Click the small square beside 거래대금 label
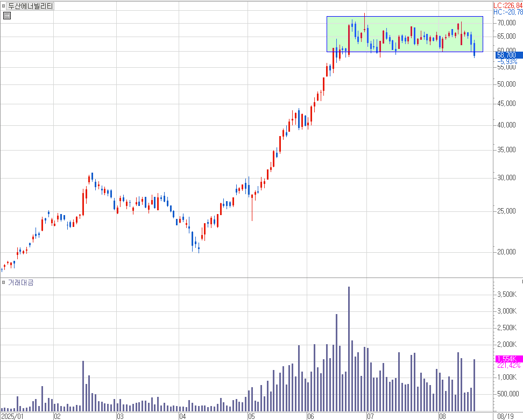Screen dimensions: 523x420 4,282
